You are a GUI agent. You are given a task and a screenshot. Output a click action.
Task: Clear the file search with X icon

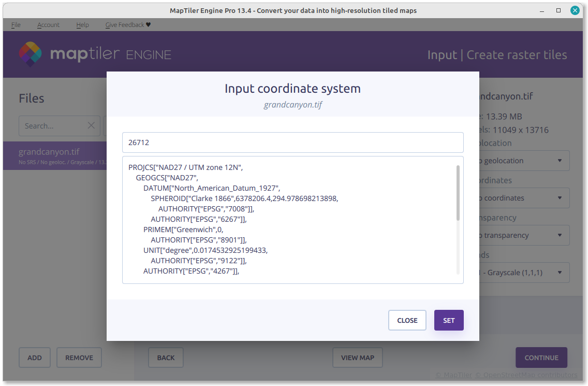tap(91, 125)
